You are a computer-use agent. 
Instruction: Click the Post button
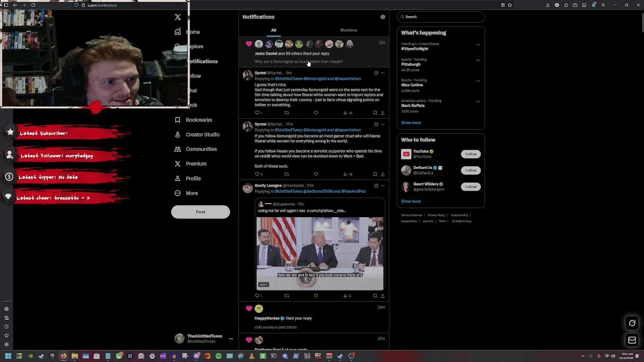[x=200, y=212]
